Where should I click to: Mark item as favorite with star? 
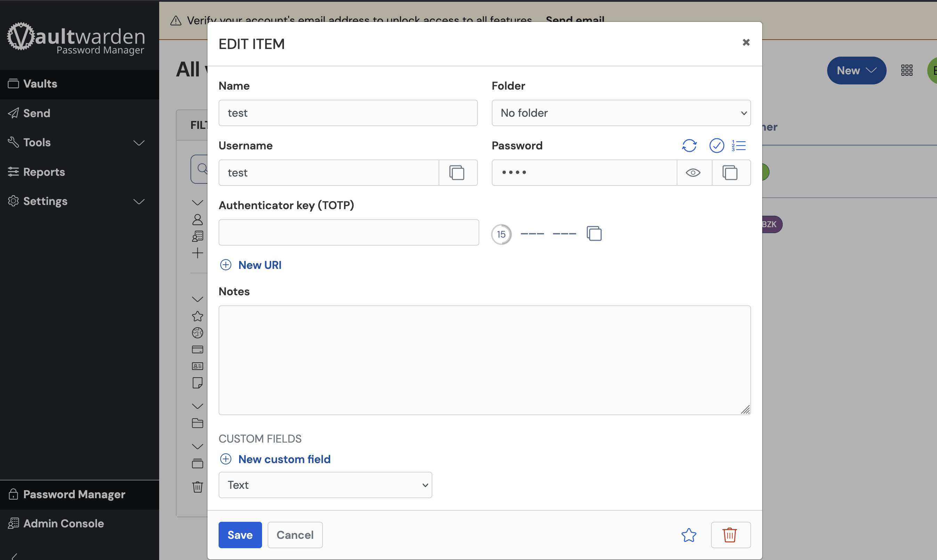click(689, 535)
